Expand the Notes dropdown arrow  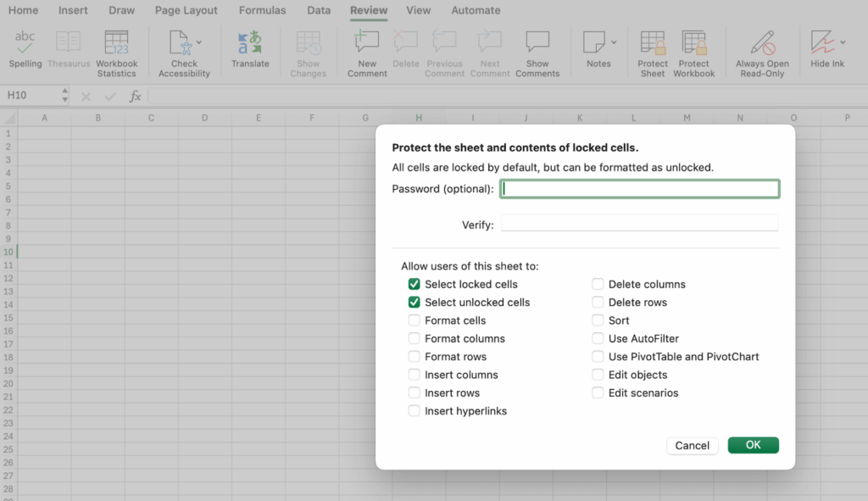[614, 42]
